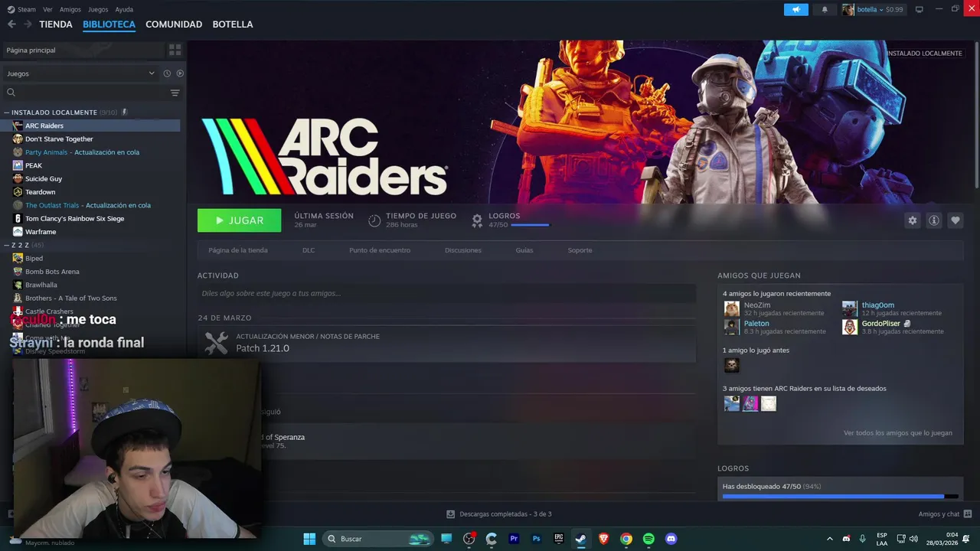Open Descargas completadas downloads status
This screenshot has width=980, height=551.
(x=498, y=514)
